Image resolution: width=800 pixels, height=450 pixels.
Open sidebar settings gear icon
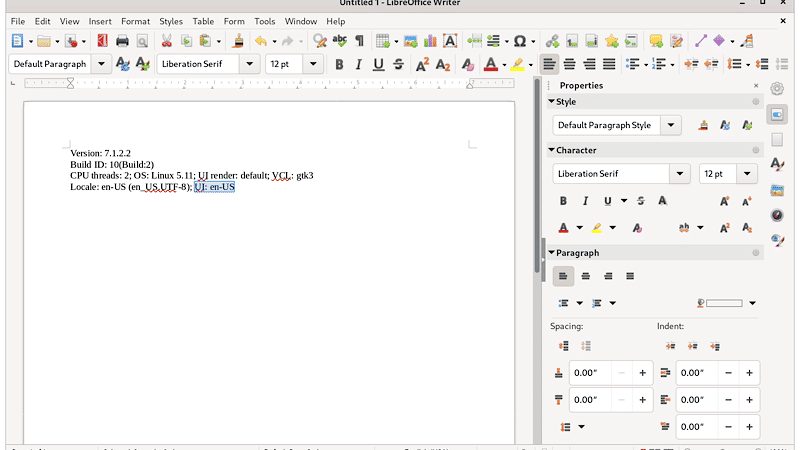click(777, 89)
